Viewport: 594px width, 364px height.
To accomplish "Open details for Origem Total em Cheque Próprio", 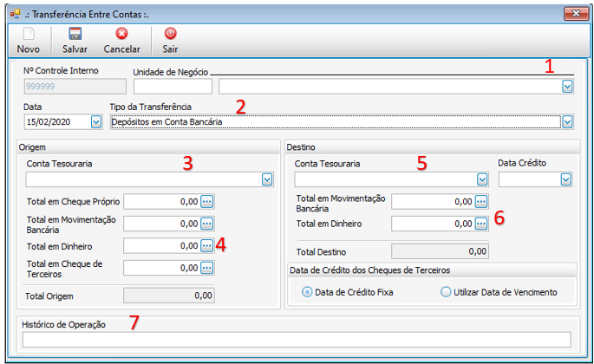I will [x=207, y=202].
